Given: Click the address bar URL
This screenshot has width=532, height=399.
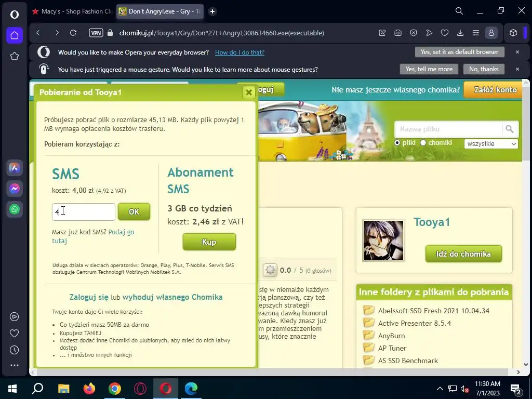Looking at the screenshot, I should [221, 33].
